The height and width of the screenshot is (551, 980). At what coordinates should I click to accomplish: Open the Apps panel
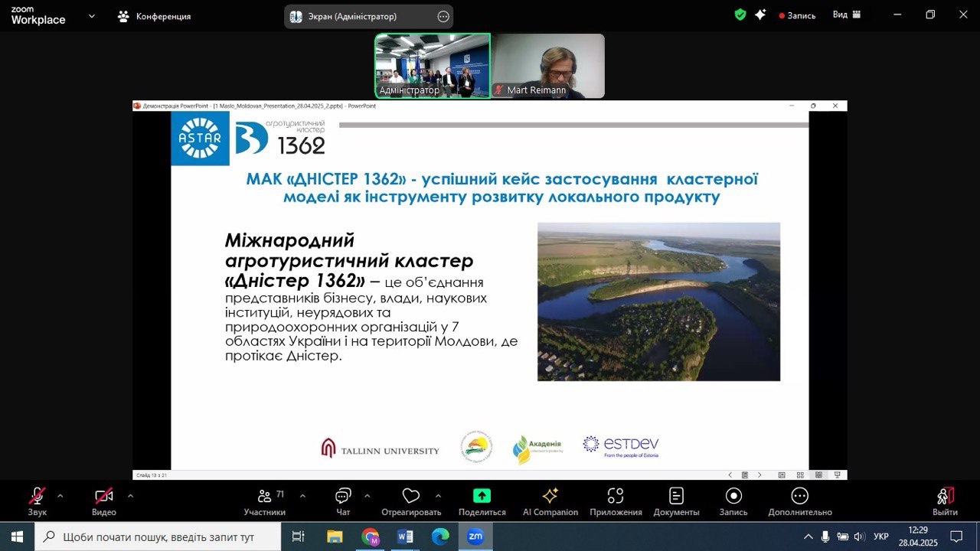click(x=616, y=496)
